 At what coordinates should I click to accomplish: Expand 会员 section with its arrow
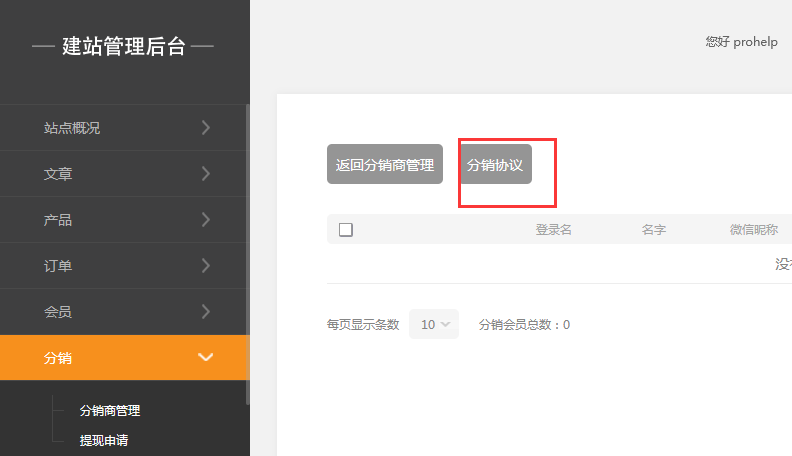205,311
